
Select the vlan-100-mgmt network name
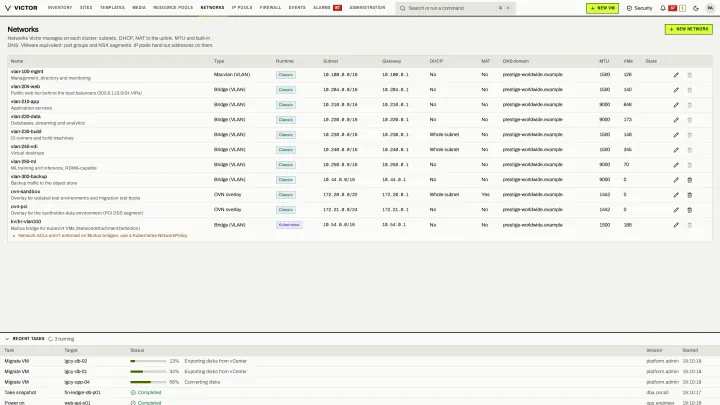point(27,72)
